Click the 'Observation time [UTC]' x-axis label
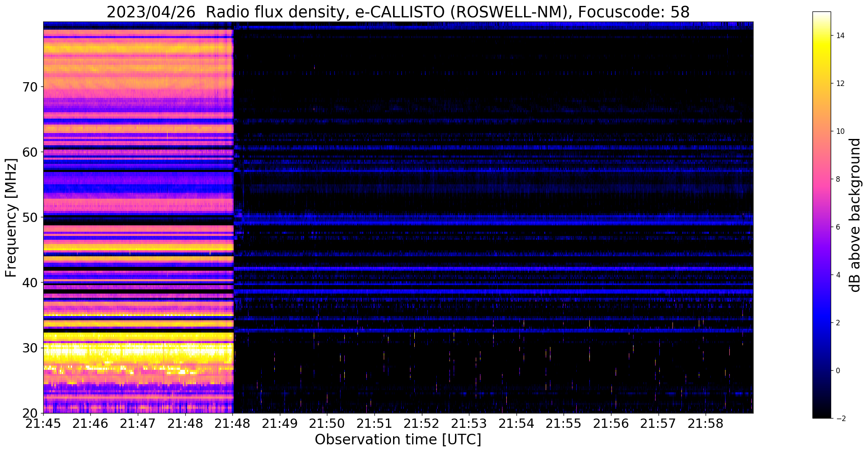 [398, 440]
